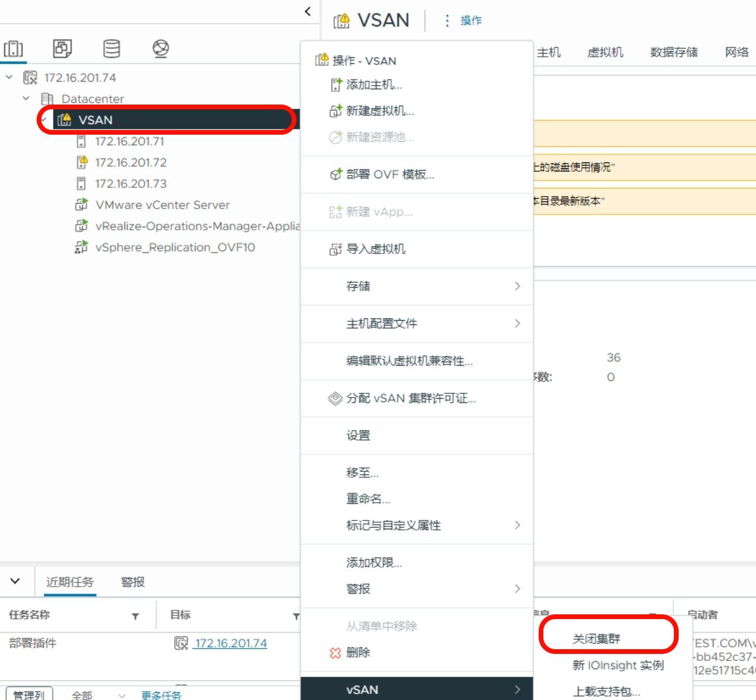The image size is (756, 700).
Task: Click the 更多任务 link
Action: coord(161,695)
